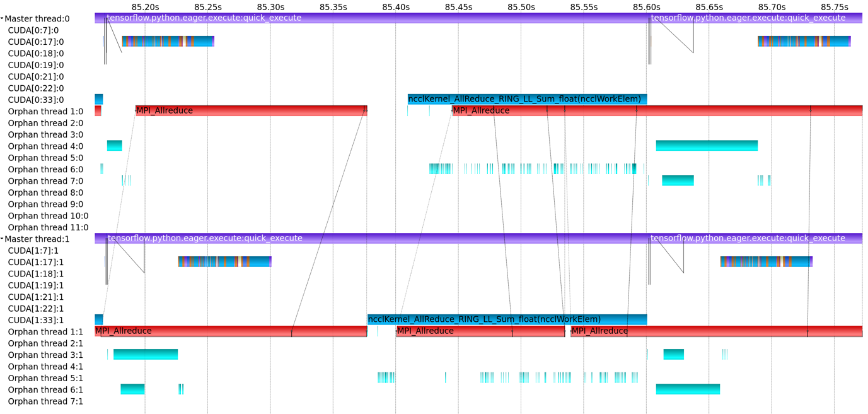Select the Orphan thread 1:0 row label
This screenshot has width=868, height=414.
pos(45,112)
